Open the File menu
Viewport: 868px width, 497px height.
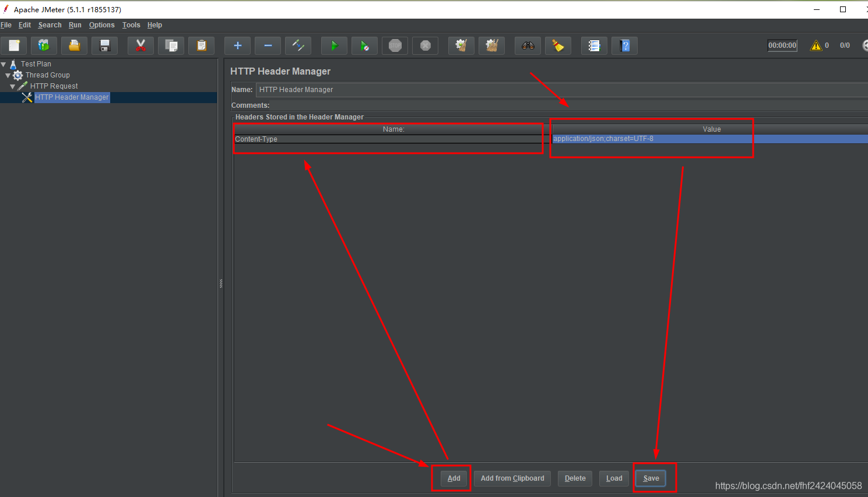click(x=6, y=25)
